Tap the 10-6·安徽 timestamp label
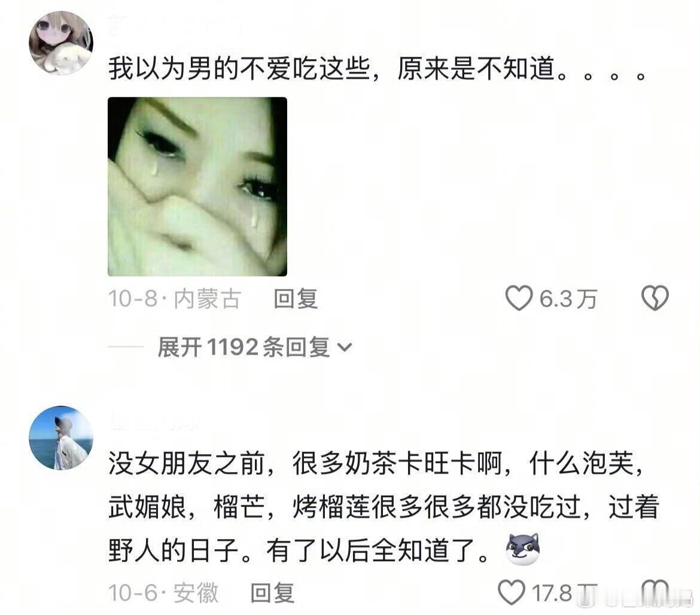Image resolution: width=700 pixels, height=615 pixels. [x=163, y=593]
